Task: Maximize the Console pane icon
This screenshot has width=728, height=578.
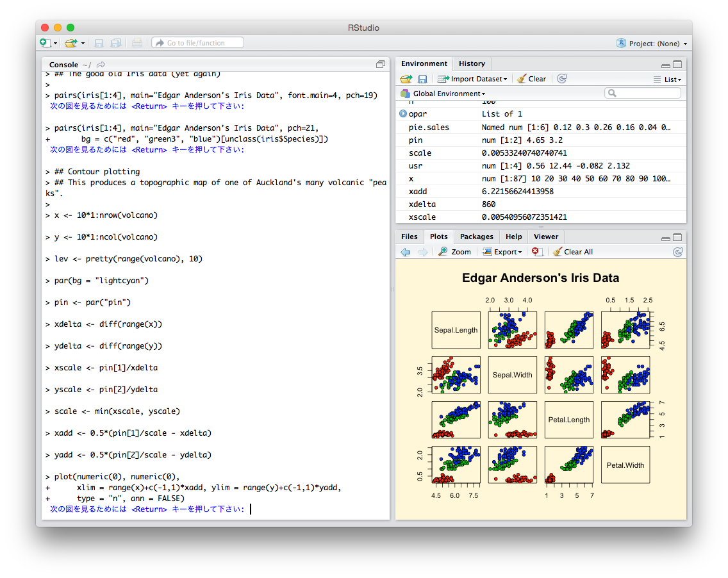Action: point(381,65)
